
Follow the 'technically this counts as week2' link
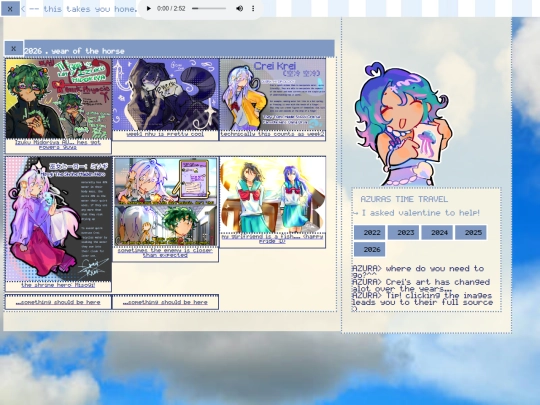(272, 134)
